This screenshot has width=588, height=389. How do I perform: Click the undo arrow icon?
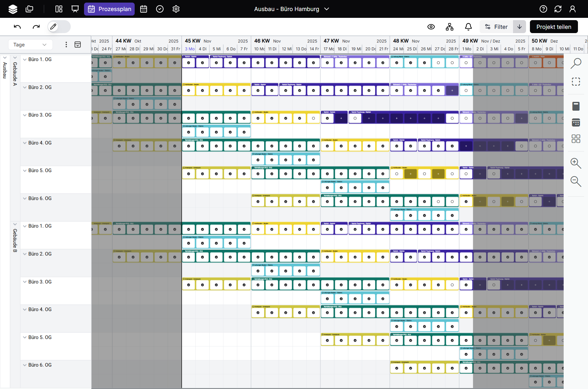(x=18, y=27)
